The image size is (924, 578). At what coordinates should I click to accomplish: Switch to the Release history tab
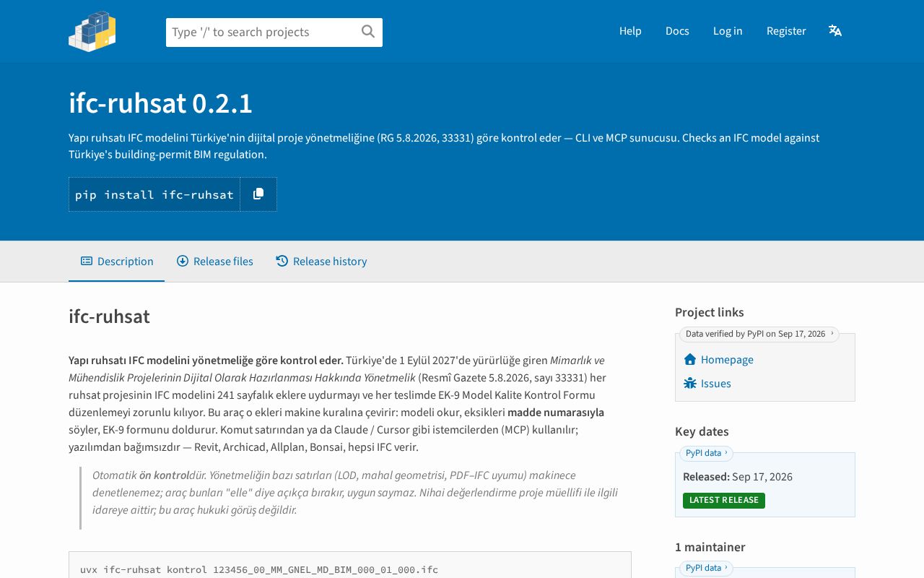321,261
